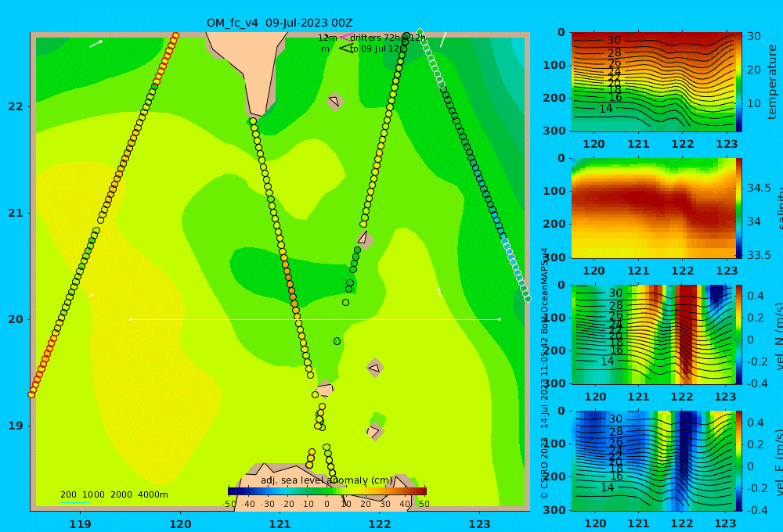Image resolution: width=783 pixels, height=532 pixels.
Task: Select the diamond island marker near latitude 19, longitude 122
Action: click(x=375, y=431)
